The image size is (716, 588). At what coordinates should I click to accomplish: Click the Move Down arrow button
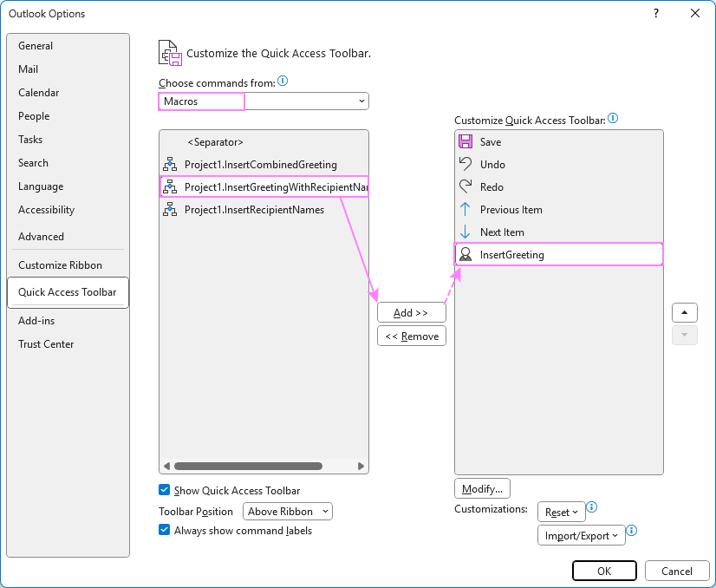click(684, 335)
